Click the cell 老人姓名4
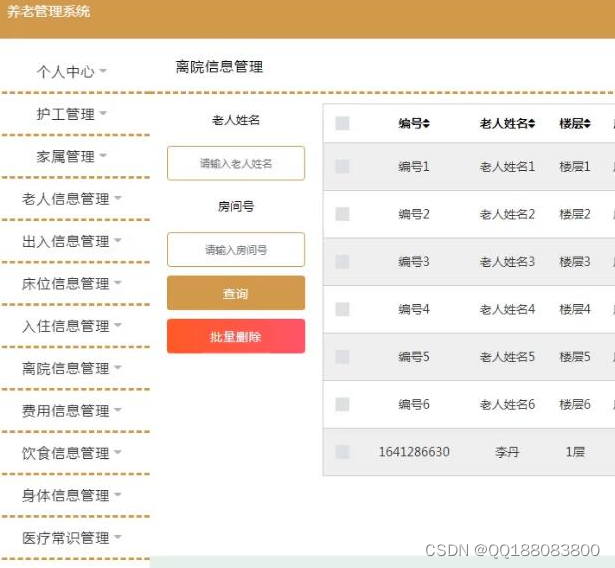The width and height of the screenshot is (615, 568). coord(507,309)
